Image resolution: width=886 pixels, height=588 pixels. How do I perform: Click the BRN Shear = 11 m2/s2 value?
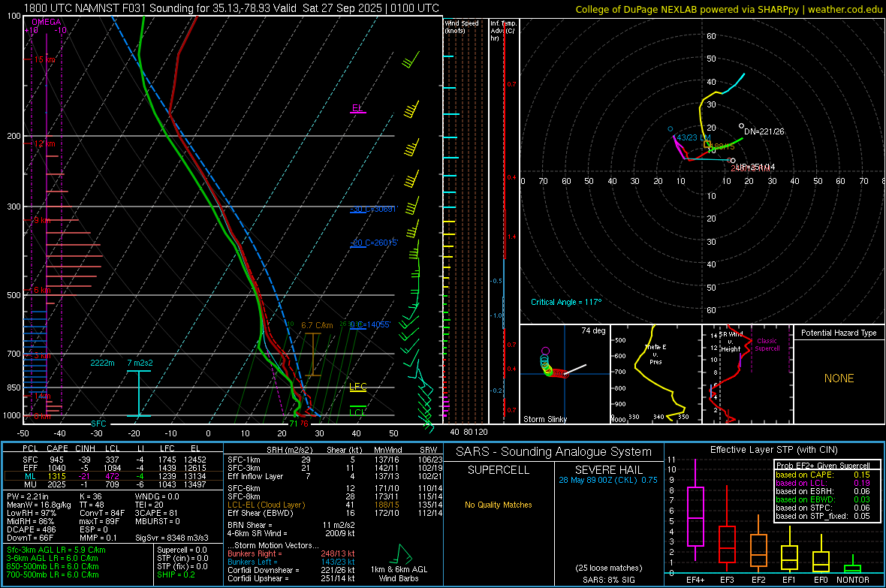click(291, 525)
